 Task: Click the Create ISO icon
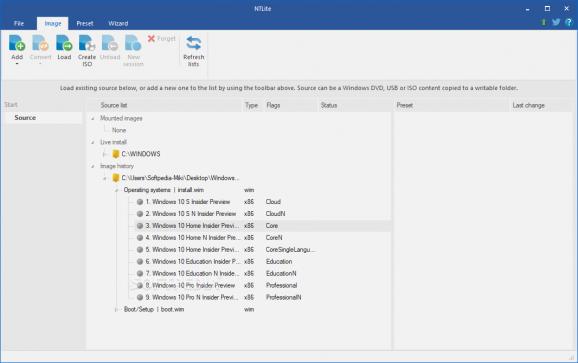click(x=87, y=43)
